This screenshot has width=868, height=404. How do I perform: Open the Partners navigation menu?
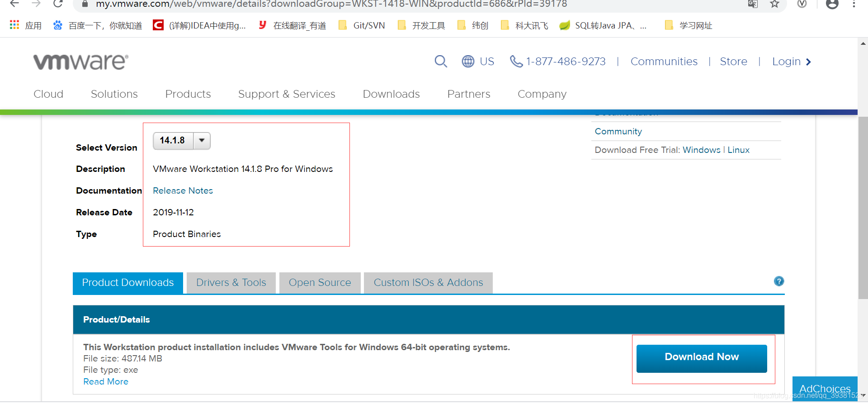click(x=469, y=94)
